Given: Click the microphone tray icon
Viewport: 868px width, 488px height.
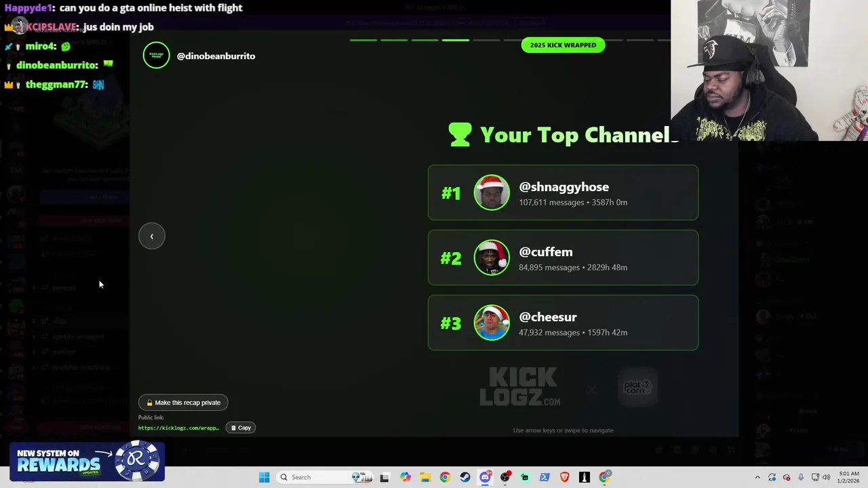Looking at the screenshot, I should 801,477.
